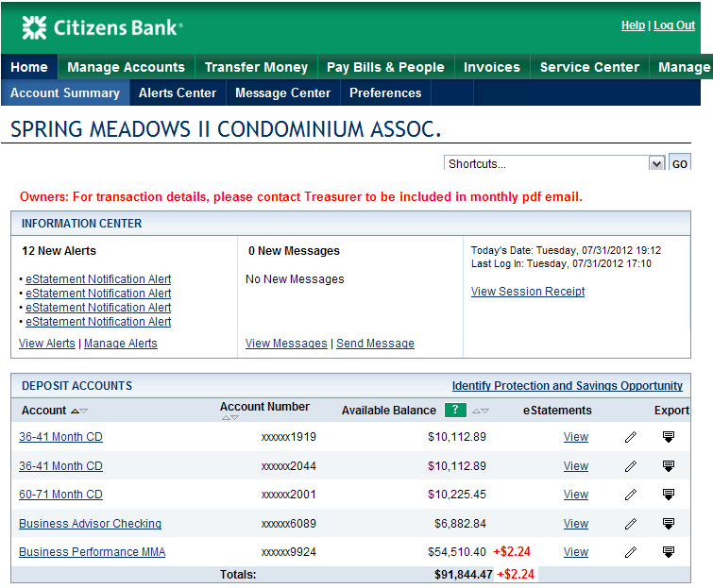Open the Preferences sub-tab
The image size is (713, 588).
[x=385, y=92]
